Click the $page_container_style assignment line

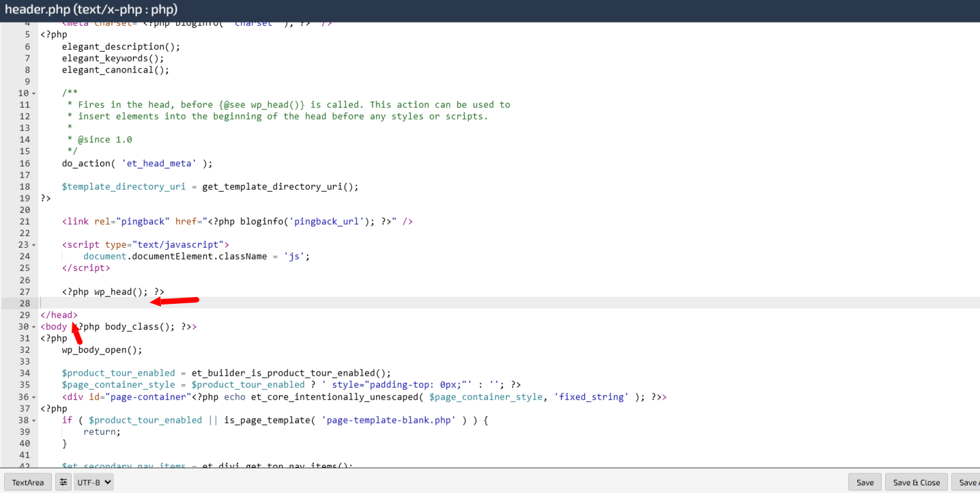(x=291, y=384)
